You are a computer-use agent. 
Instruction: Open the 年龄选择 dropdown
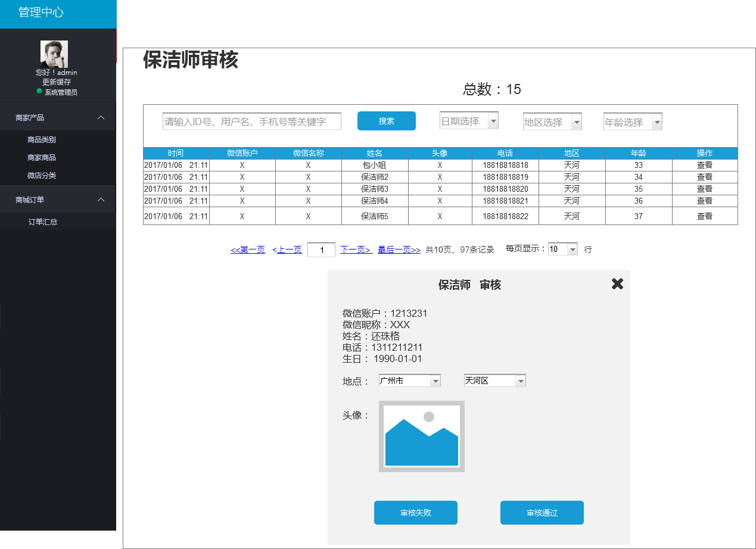657,122
